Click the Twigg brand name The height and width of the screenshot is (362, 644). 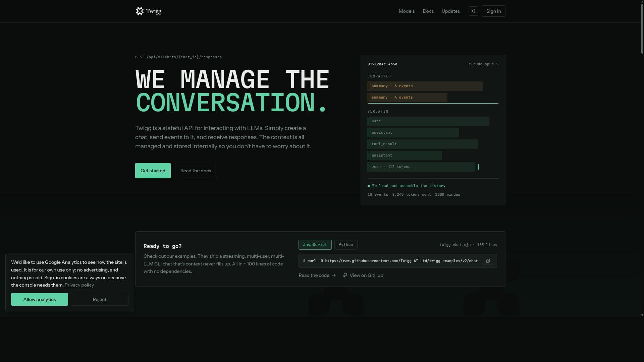[x=154, y=11]
